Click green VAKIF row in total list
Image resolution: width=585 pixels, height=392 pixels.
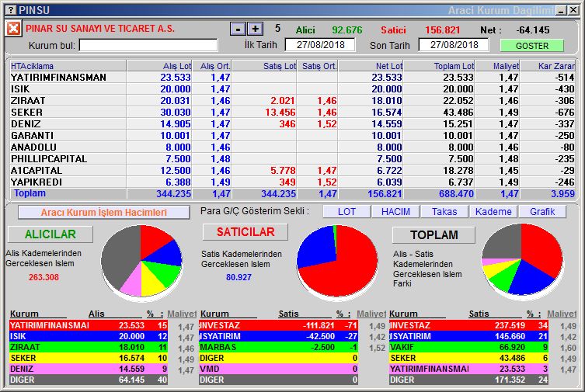point(468,347)
